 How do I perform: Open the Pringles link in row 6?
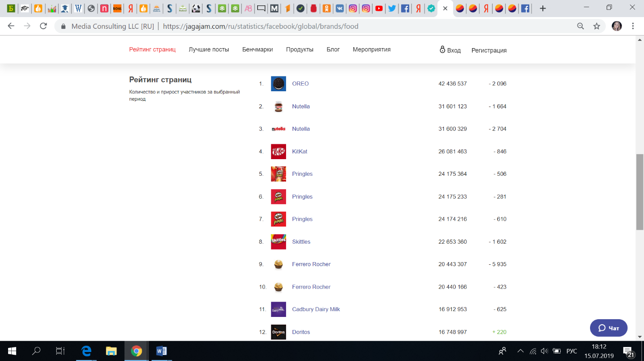click(x=302, y=197)
